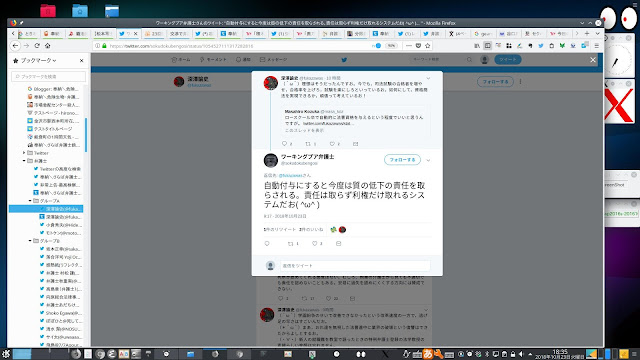Switch to the tab with the Google icon

pyautogui.click(x=483, y=33)
